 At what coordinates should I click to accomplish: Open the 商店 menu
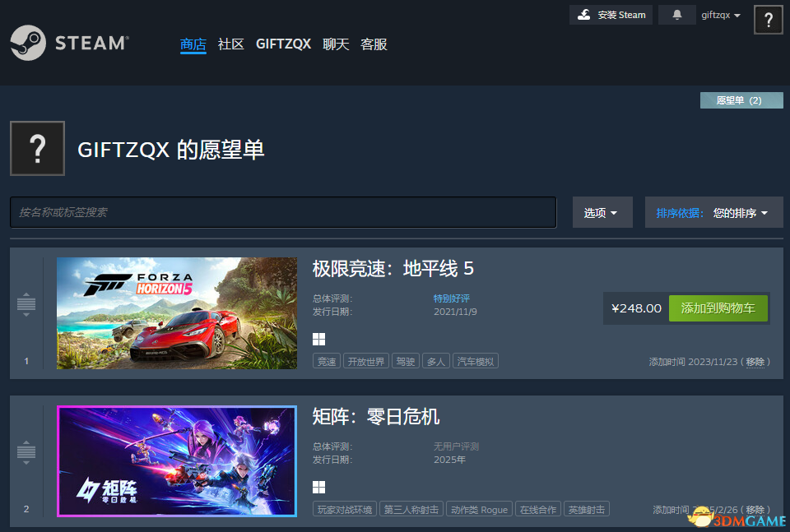tap(193, 44)
